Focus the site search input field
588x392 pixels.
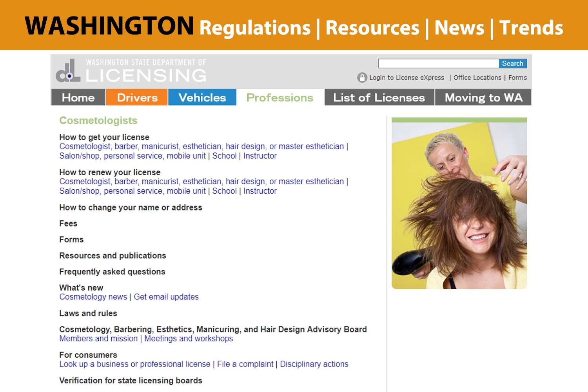(438, 64)
